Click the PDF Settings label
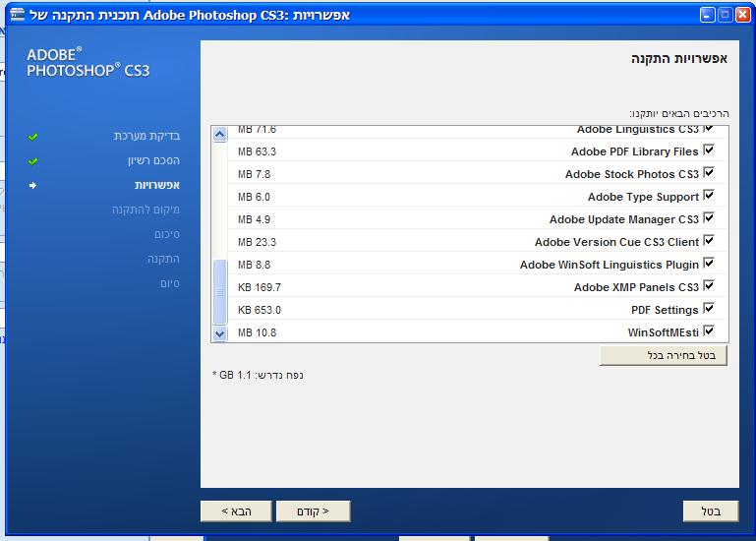 pyautogui.click(x=665, y=310)
